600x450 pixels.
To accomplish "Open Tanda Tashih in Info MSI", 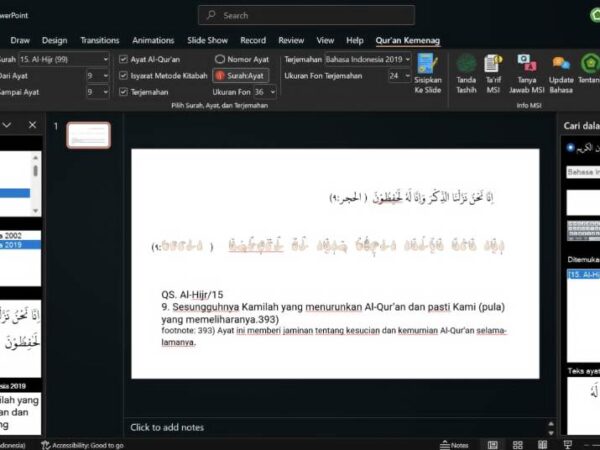I will click(x=466, y=72).
